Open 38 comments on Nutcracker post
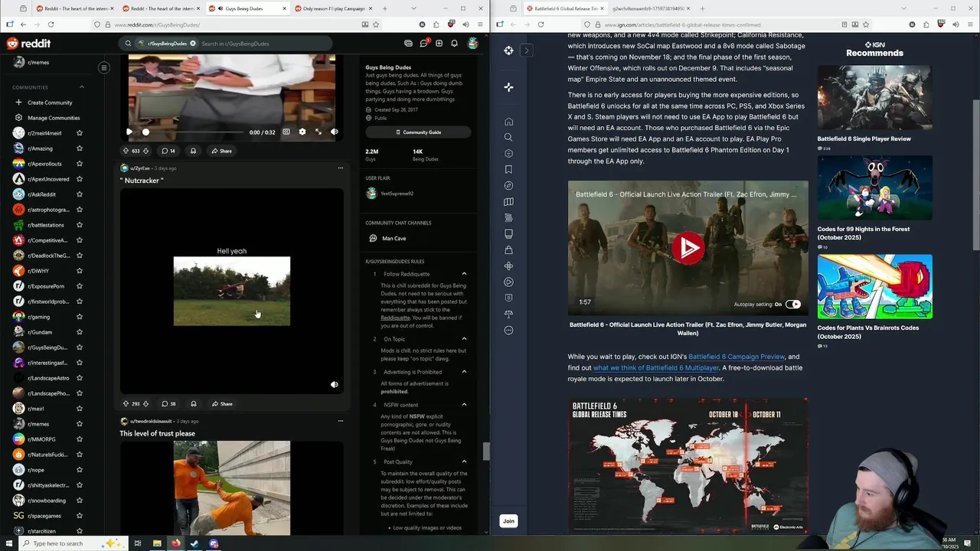The height and width of the screenshot is (551, 980). (168, 404)
